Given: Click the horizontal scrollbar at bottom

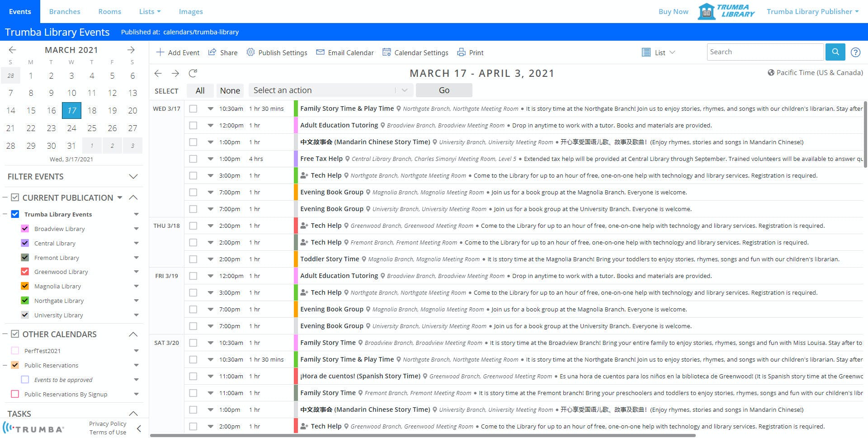Looking at the screenshot, I should tap(422, 436).
